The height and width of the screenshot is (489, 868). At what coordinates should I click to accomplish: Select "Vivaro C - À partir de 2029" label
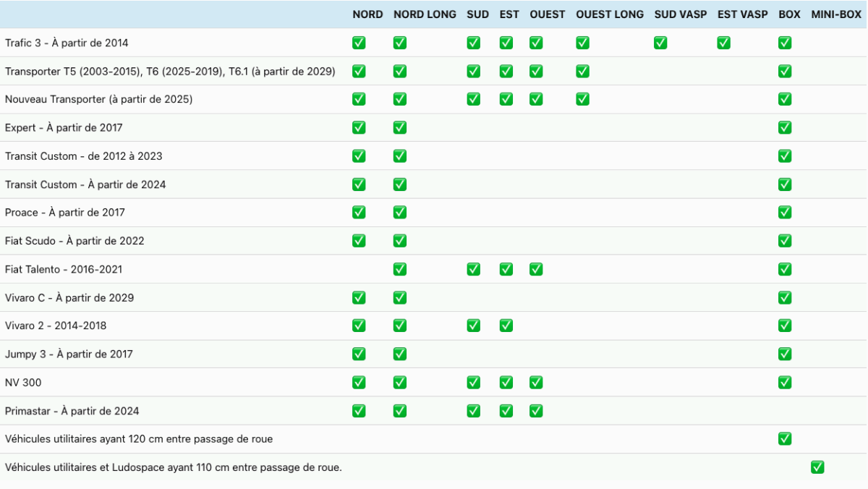point(69,297)
